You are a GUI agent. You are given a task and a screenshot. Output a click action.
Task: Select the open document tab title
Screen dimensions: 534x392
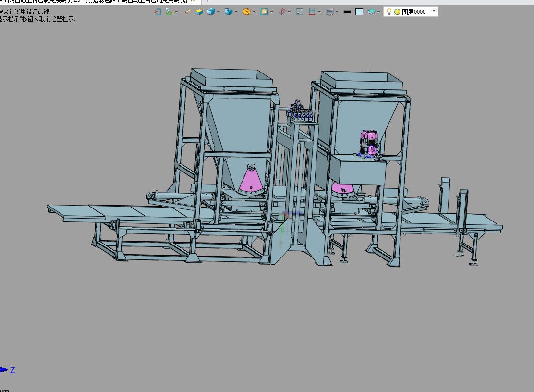[94, 1]
